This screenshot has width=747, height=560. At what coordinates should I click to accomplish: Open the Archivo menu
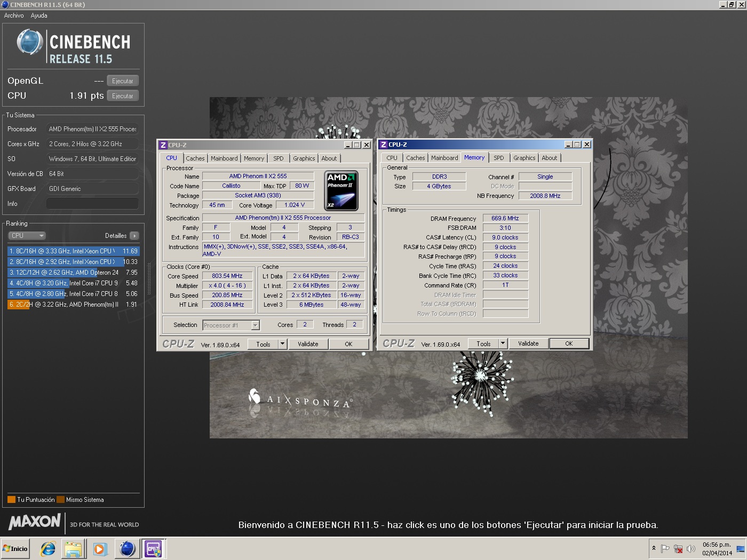[x=14, y=15]
